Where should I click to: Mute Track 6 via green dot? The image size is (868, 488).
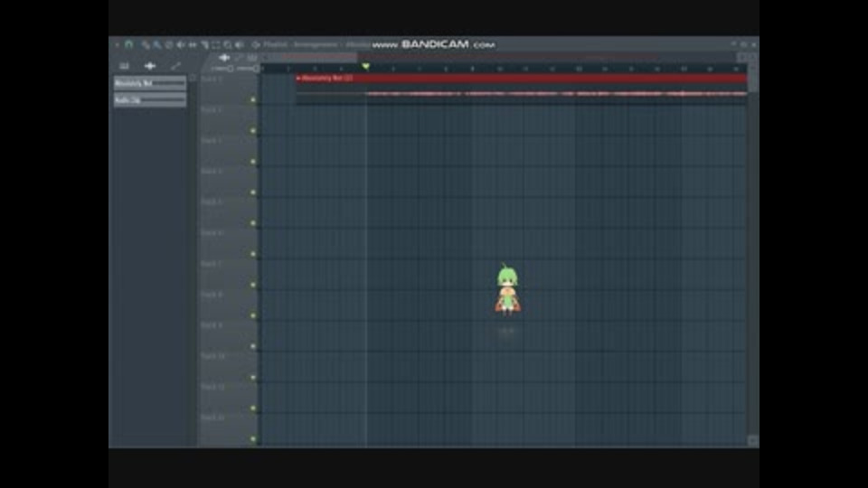[253, 254]
